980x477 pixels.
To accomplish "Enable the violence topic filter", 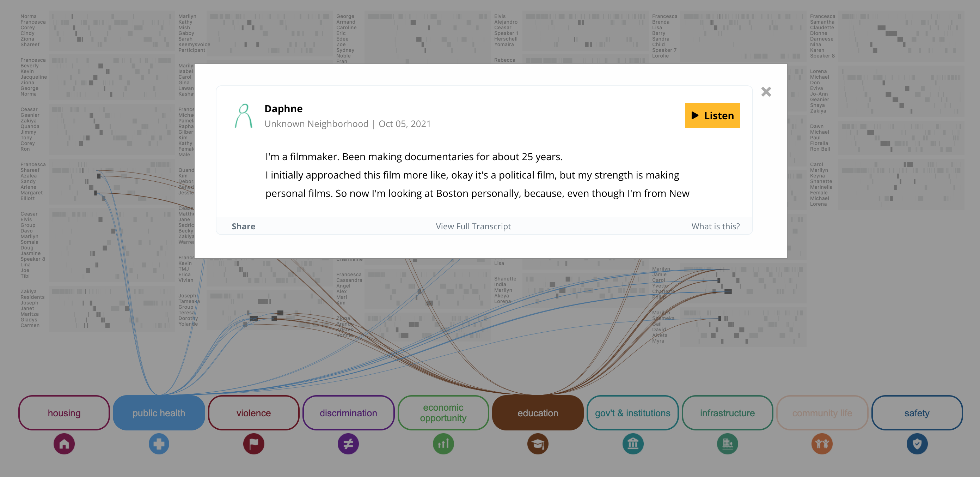I will click(253, 413).
